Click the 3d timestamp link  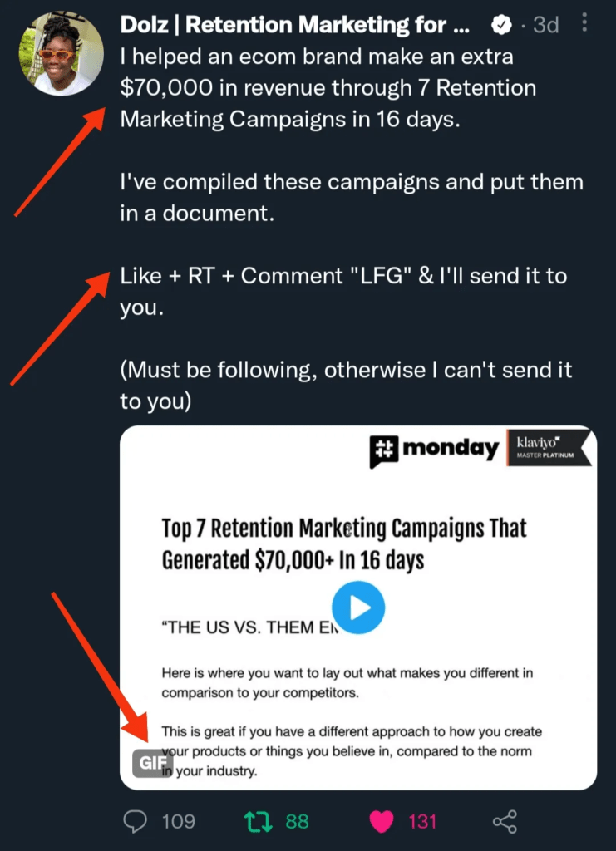tap(545, 26)
